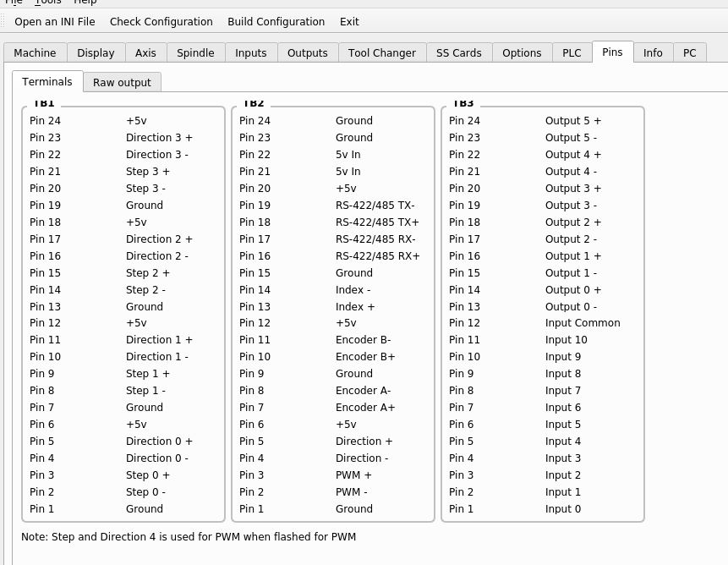Image resolution: width=728 pixels, height=565 pixels.
Task: Click 'Output 5 +' in TB3
Action: pos(573,121)
